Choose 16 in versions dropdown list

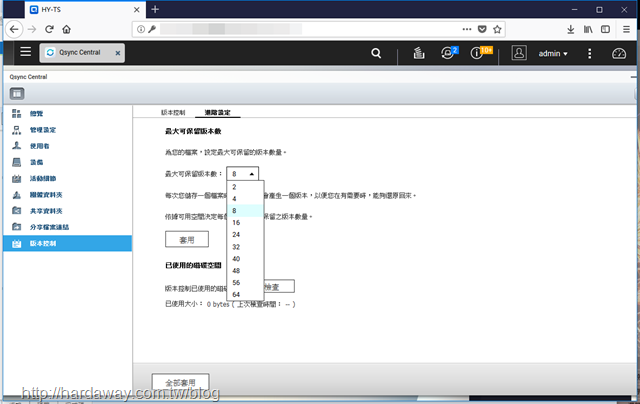245,222
